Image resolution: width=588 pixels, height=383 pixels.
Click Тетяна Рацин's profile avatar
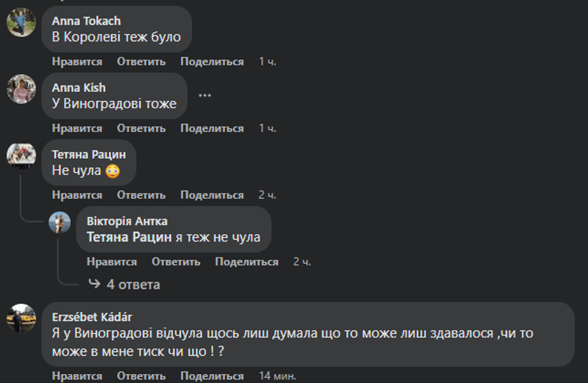coord(21,155)
